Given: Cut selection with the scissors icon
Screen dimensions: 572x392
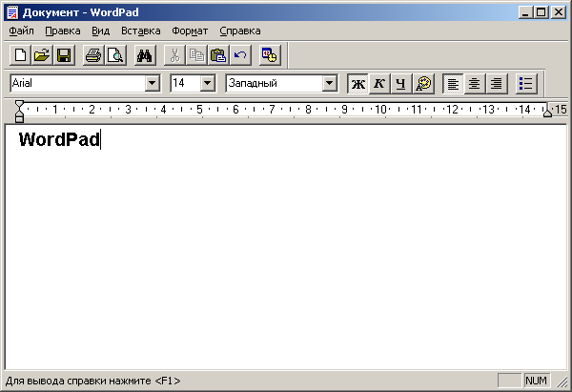Looking at the screenshot, I should click(174, 55).
